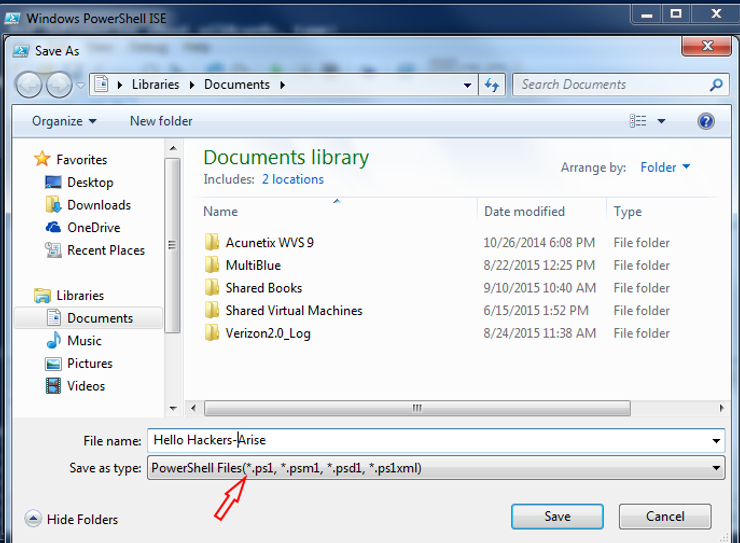This screenshot has width=740, height=543.
Task: Select Shared Books folder
Action: 263,288
